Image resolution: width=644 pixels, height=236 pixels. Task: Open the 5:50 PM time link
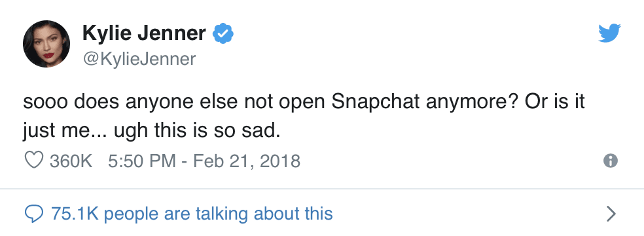click(142, 161)
